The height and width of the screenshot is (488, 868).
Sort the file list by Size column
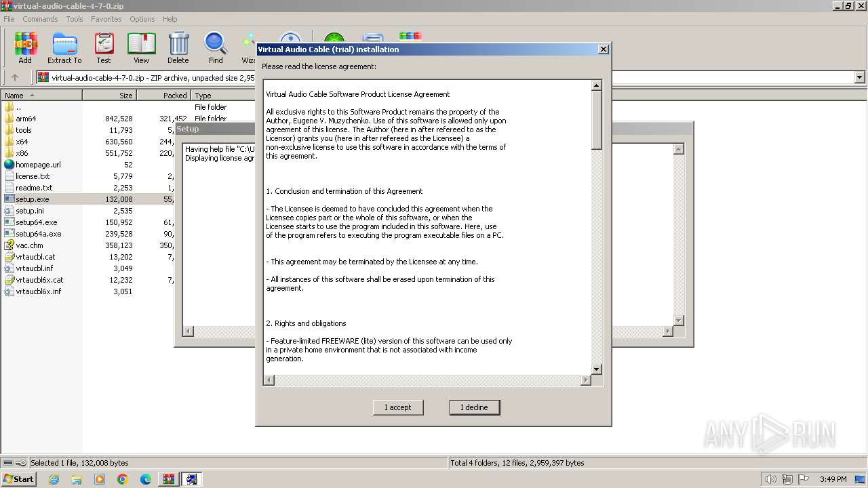[x=109, y=96]
